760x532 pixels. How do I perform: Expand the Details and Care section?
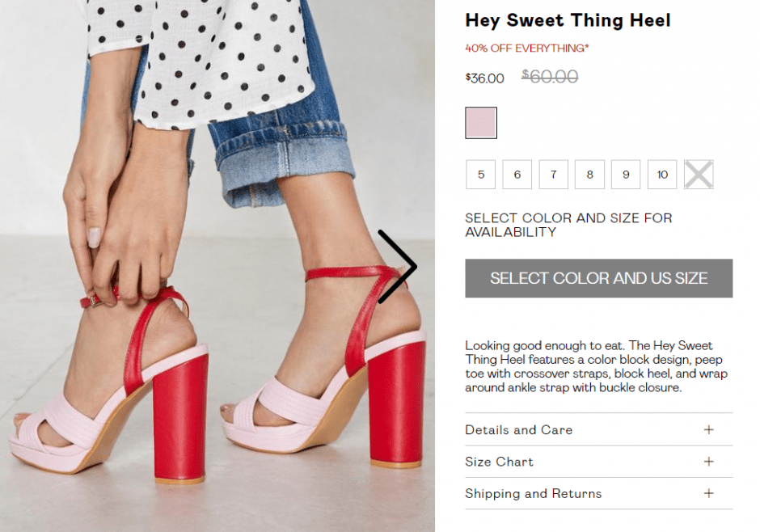[519, 430]
